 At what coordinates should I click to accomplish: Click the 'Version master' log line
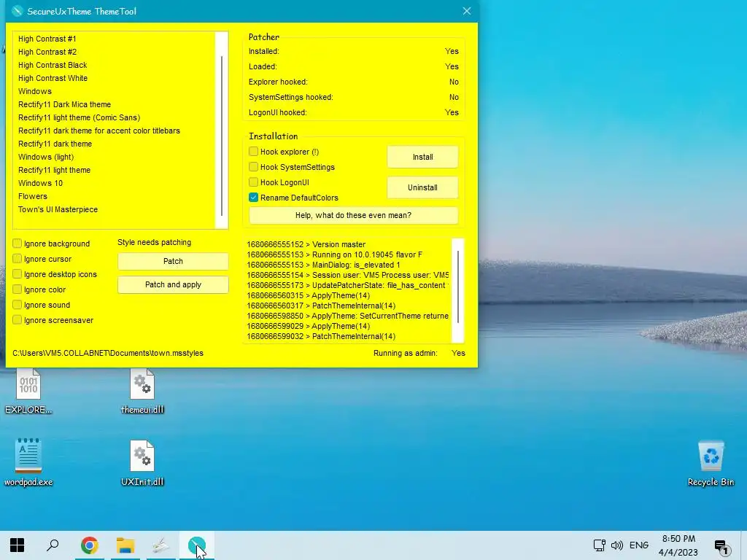[x=306, y=244]
